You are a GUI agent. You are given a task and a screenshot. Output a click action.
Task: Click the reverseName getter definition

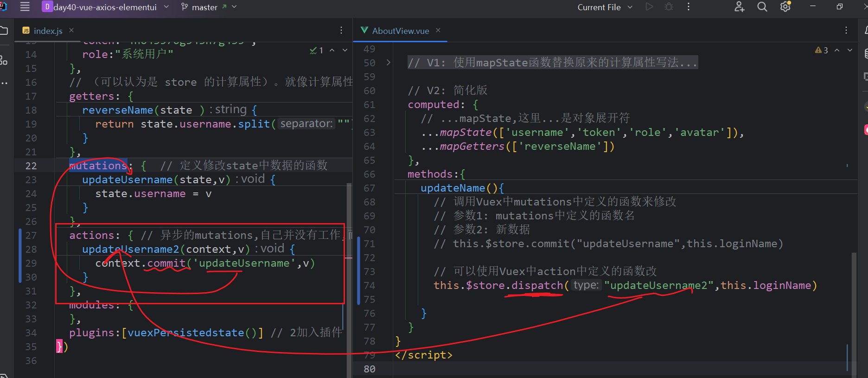tap(118, 110)
